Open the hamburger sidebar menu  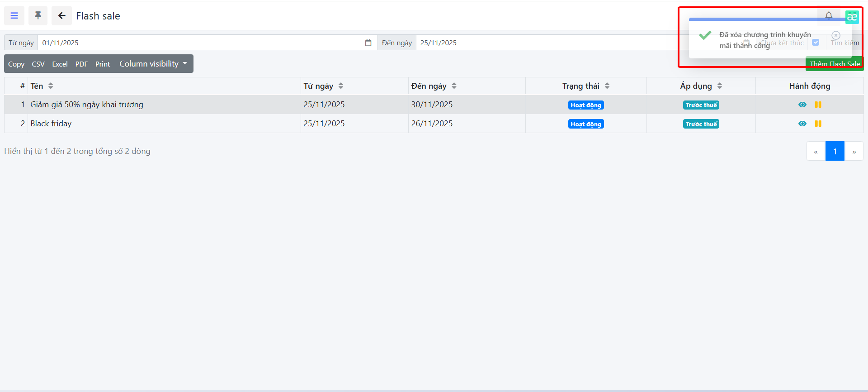14,16
